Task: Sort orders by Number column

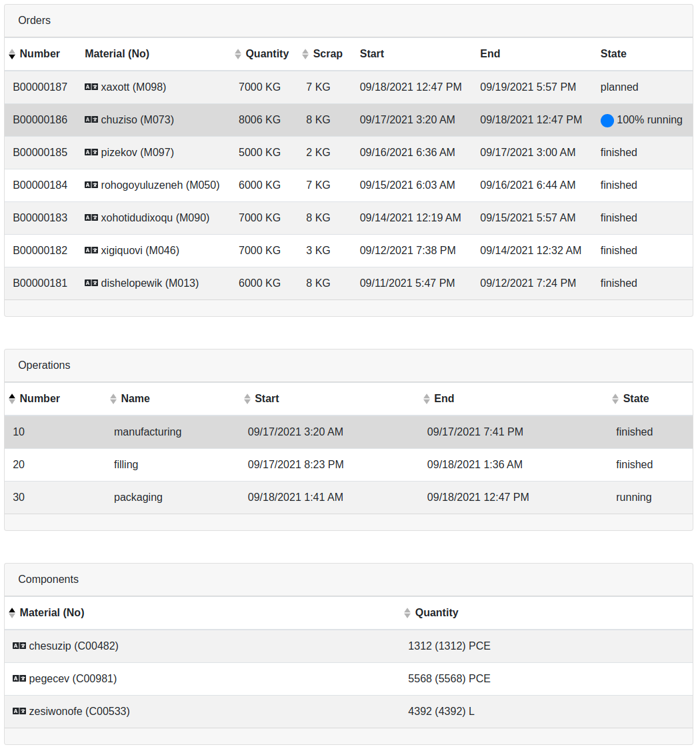Action: point(39,54)
